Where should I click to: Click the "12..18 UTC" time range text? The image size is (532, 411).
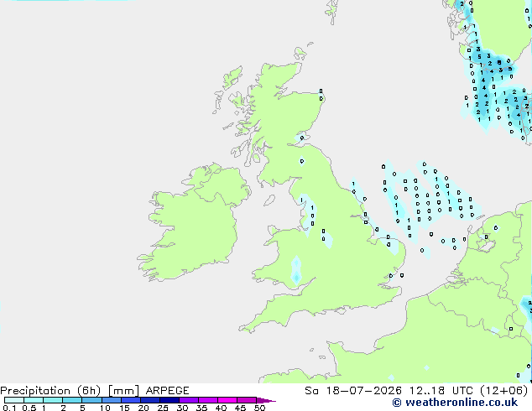443,391
